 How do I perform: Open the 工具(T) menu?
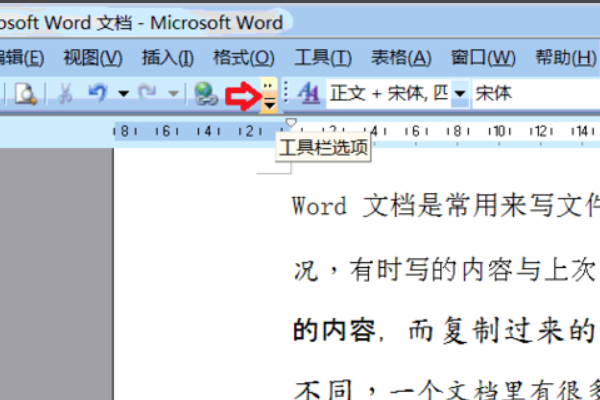click(323, 58)
